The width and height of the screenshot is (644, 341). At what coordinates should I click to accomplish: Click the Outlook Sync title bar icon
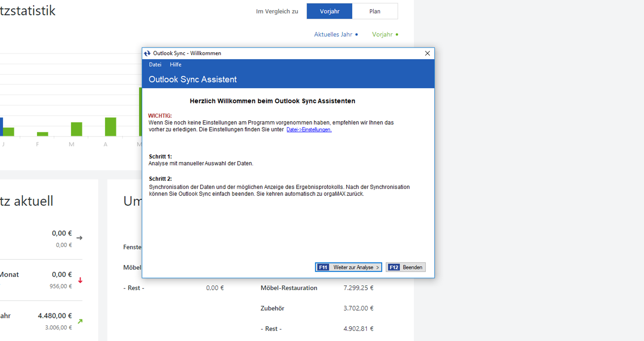[x=147, y=53]
